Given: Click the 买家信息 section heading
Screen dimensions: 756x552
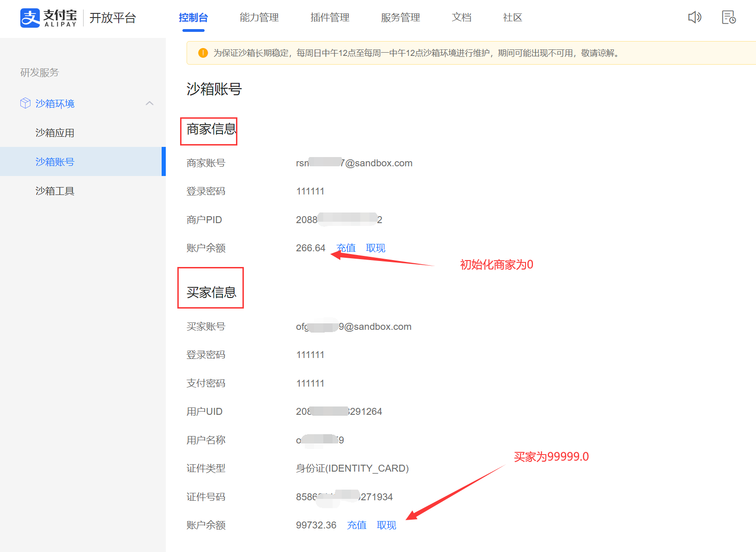Looking at the screenshot, I should pos(212,292).
